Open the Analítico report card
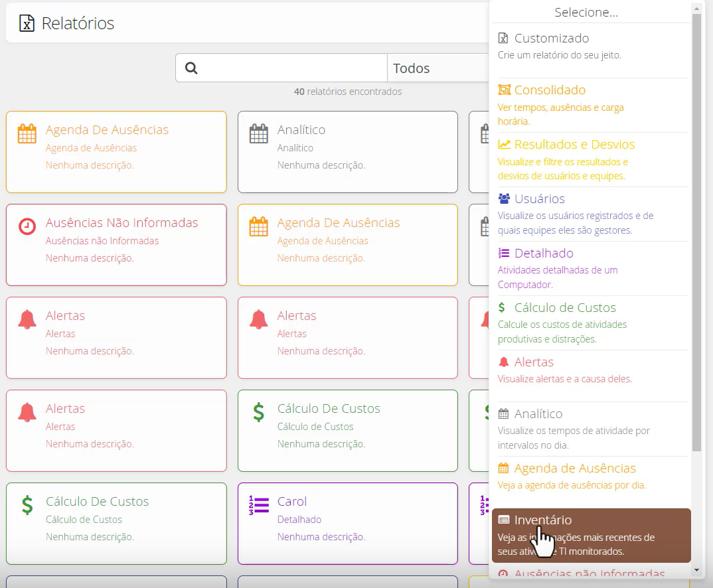 348,152
